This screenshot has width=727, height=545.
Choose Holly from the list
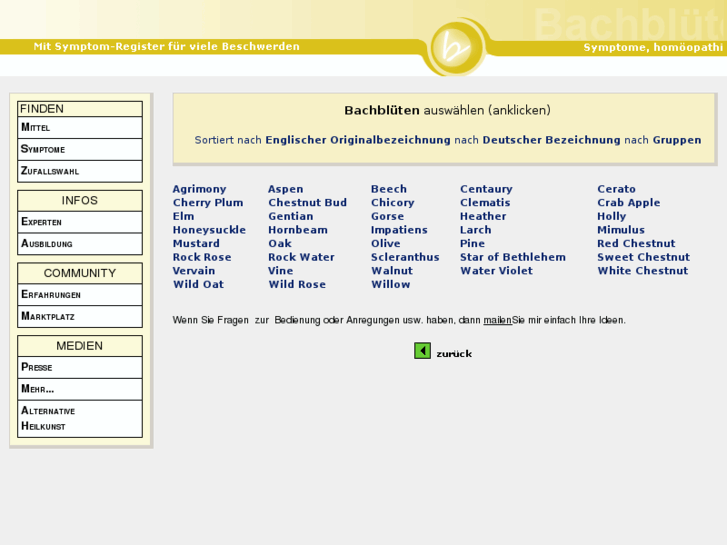tap(611, 216)
